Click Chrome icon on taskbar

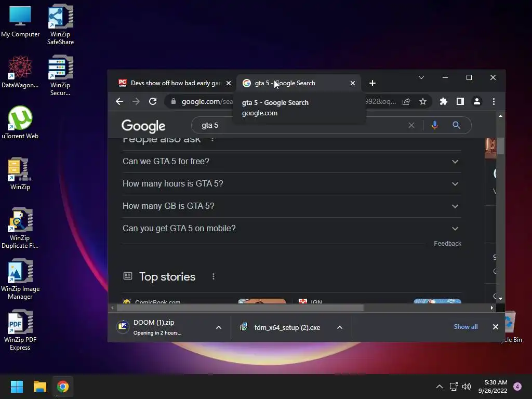tap(63, 387)
